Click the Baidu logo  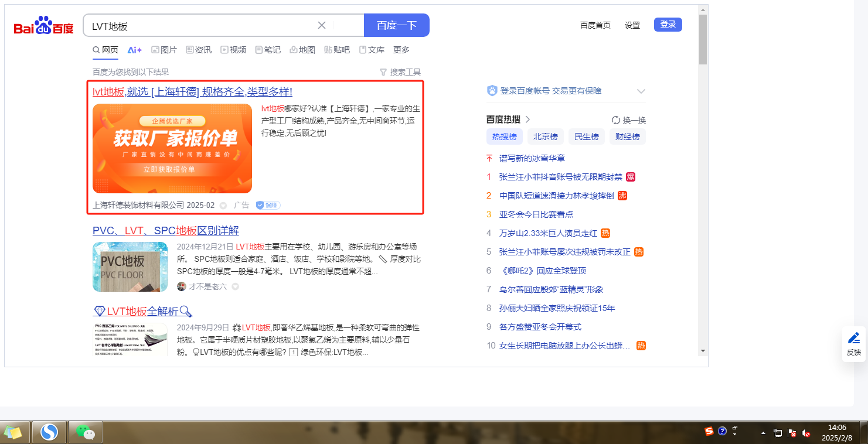[x=44, y=26]
